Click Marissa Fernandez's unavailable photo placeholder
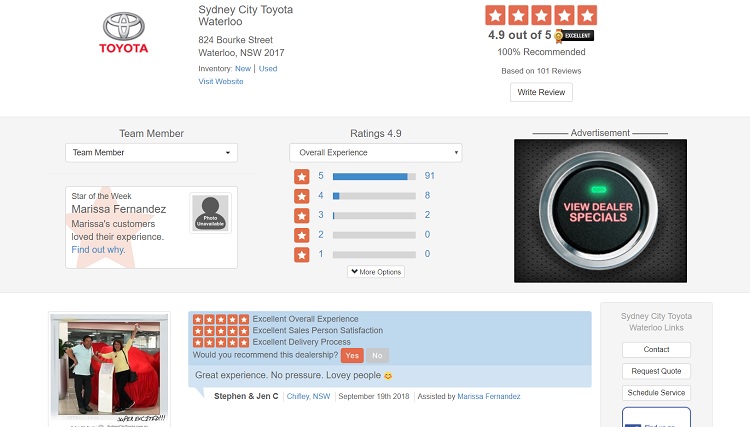Image resolution: width=750 pixels, height=427 pixels. click(x=210, y=213)
